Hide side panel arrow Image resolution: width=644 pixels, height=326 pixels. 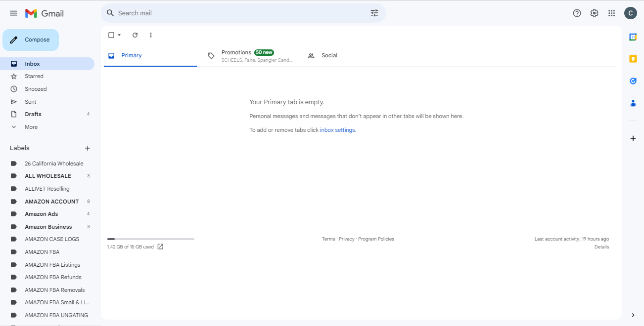tap(633, 315)
